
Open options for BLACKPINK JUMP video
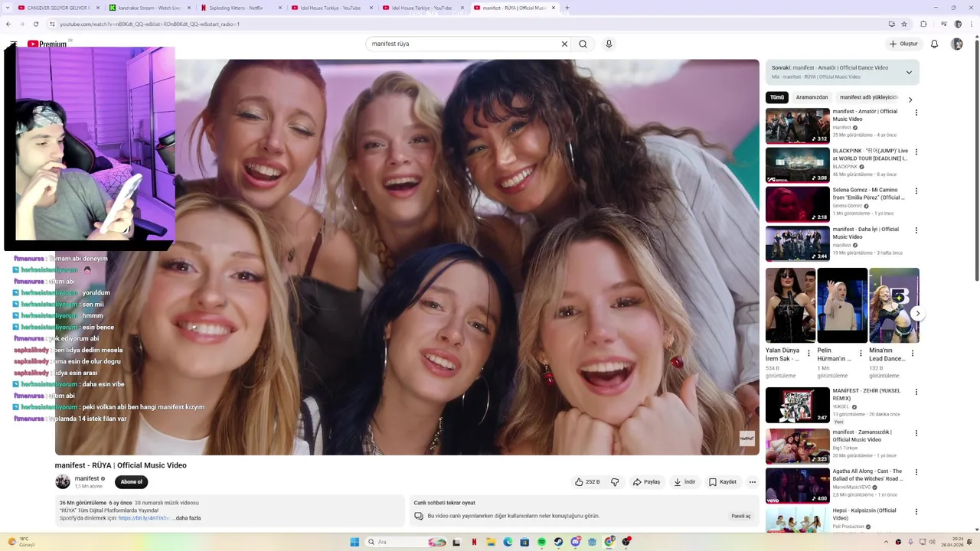coord(916,152)
